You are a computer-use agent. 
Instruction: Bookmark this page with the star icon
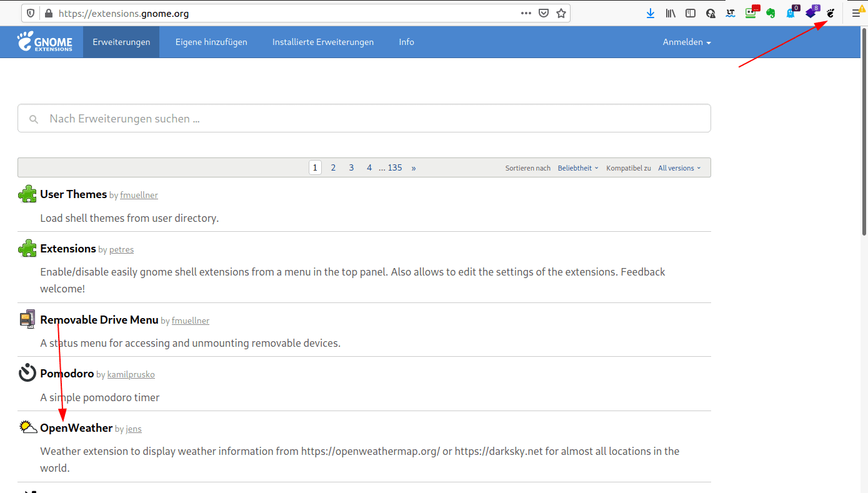pos(561,13)
